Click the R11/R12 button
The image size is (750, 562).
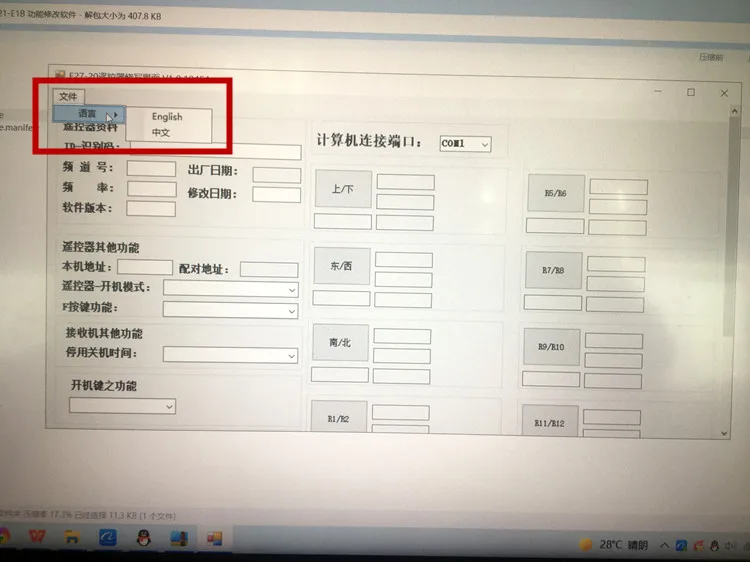[550, 422]
